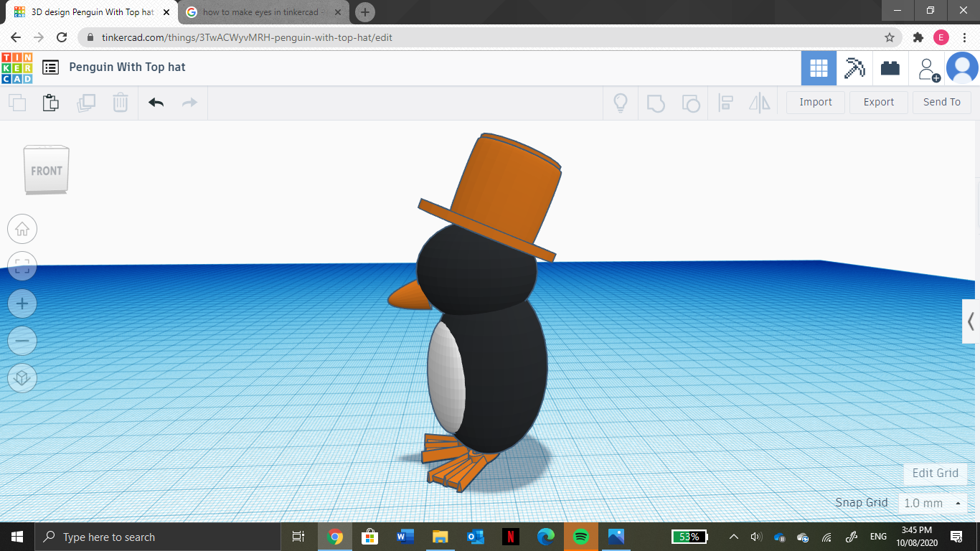Open Spotify from the taskbar

click(x=581, y=537)
